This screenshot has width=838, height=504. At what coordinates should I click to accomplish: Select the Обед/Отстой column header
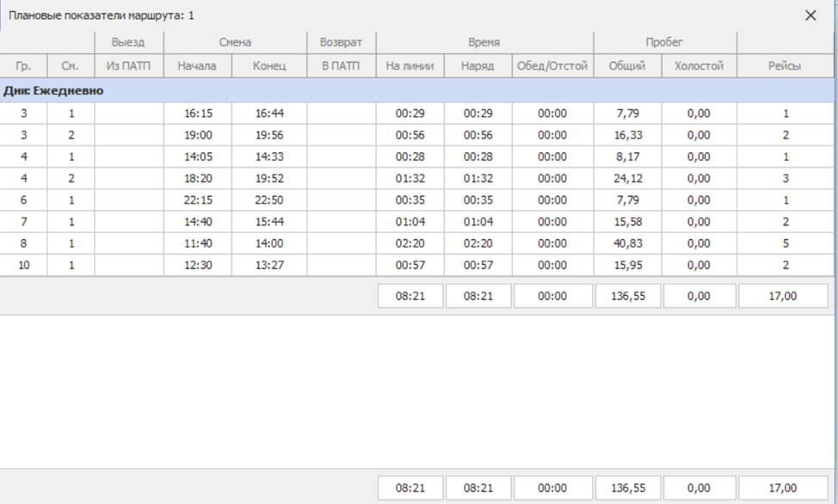pyautogui.click(x=552, y=66)
